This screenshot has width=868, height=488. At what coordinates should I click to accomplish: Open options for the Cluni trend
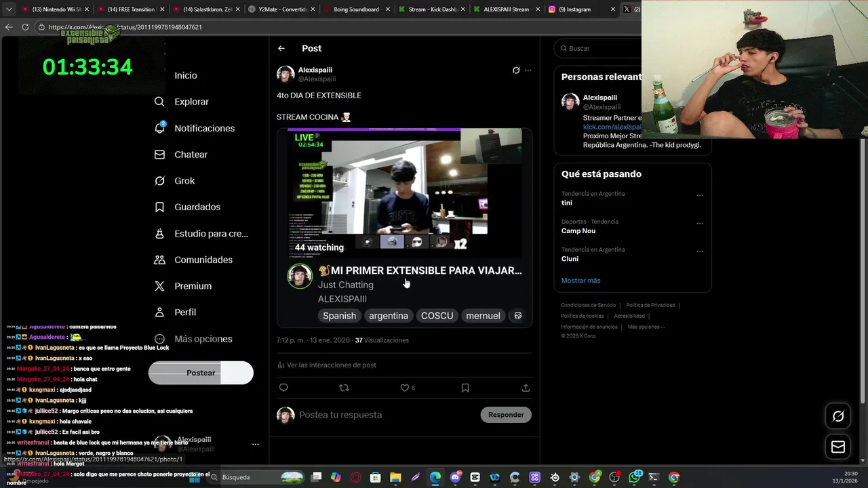tap(700, 251)
